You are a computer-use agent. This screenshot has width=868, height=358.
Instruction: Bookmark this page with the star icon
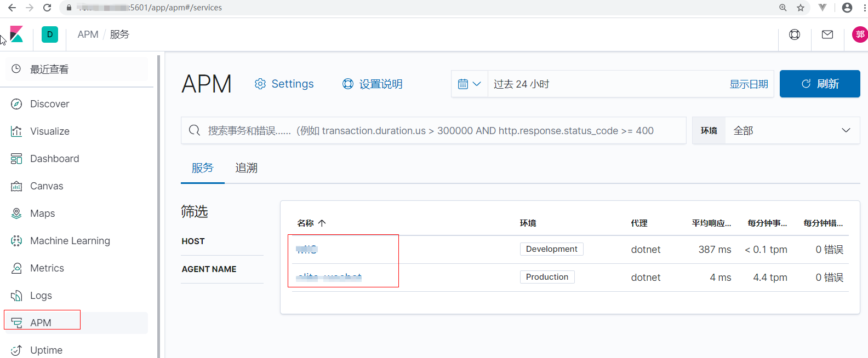(801, 8)
